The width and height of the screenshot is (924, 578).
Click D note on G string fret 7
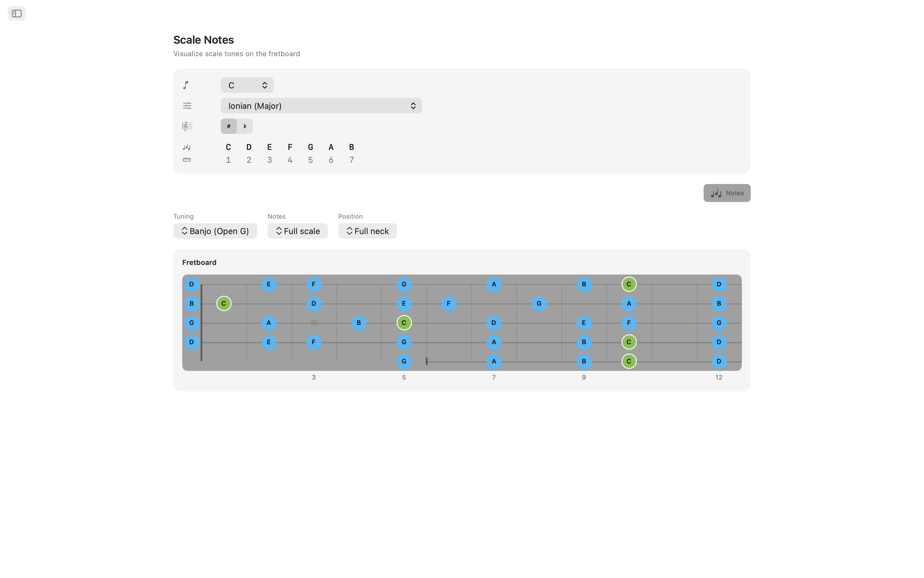tap(494, 323)
